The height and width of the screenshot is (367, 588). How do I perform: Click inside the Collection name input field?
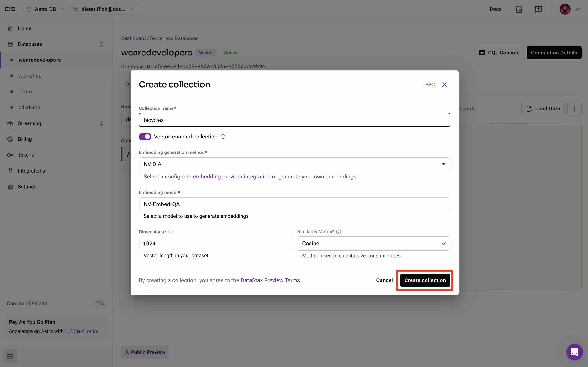[x=294, y=120]
